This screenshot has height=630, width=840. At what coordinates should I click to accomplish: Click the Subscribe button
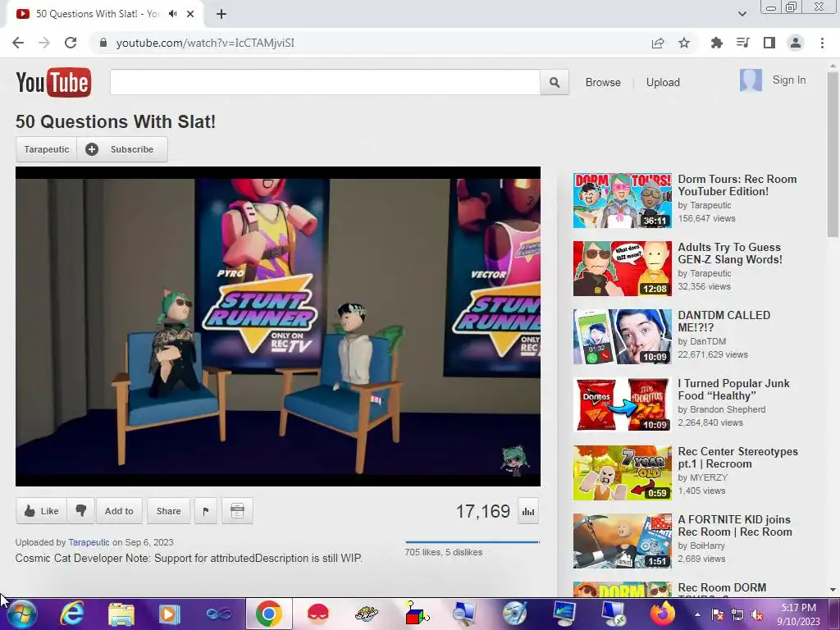tap(123, 149)
